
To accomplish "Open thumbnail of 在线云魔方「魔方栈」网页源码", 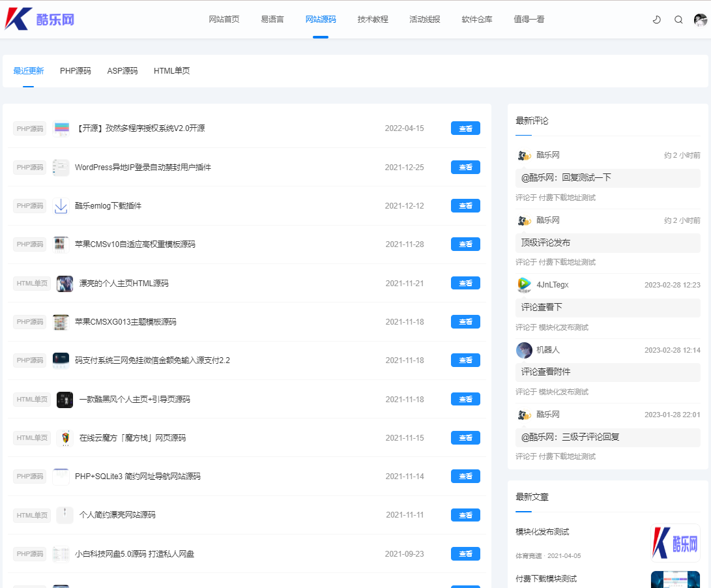I will click(65, 438).
